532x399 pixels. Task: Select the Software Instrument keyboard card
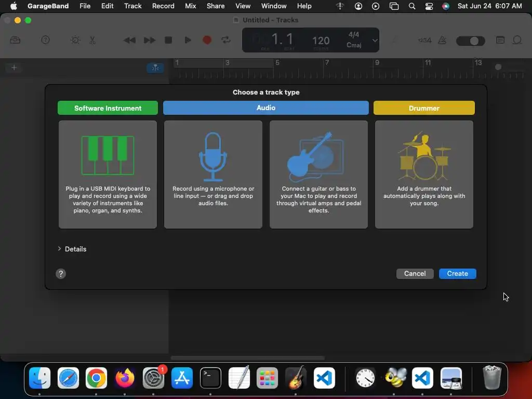tap(108, 175)
